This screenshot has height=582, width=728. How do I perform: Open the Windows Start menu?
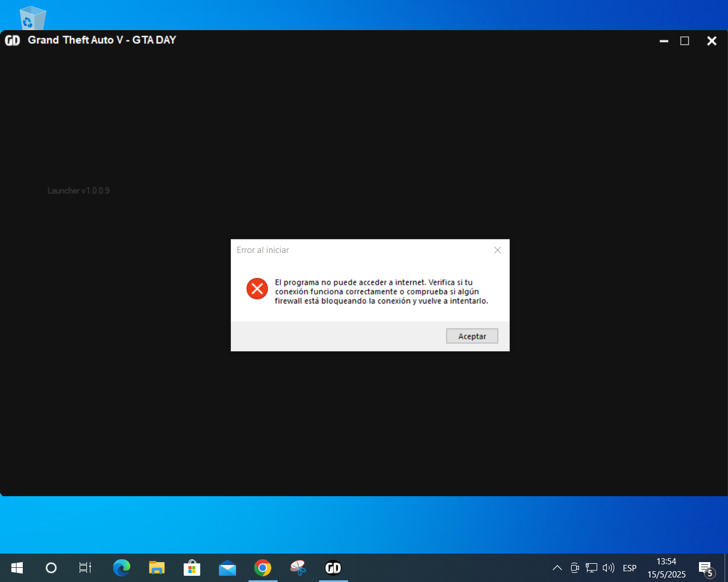(x=17, y=568)
